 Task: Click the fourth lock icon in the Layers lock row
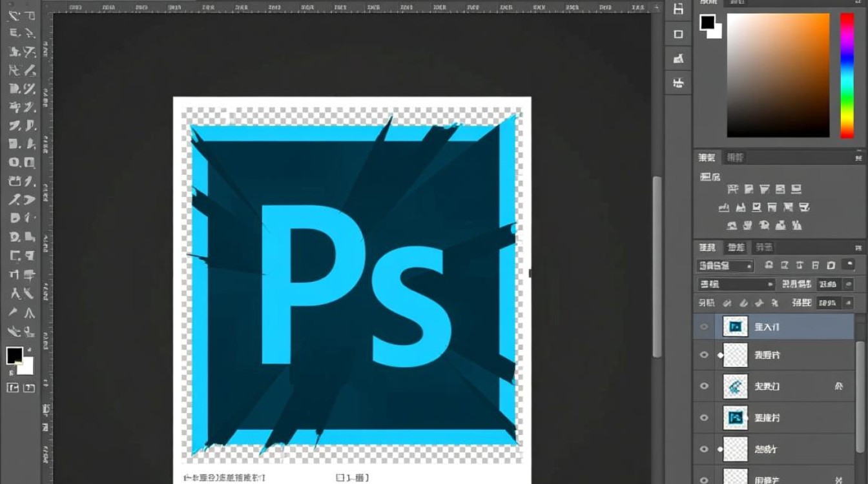point(774,303)
